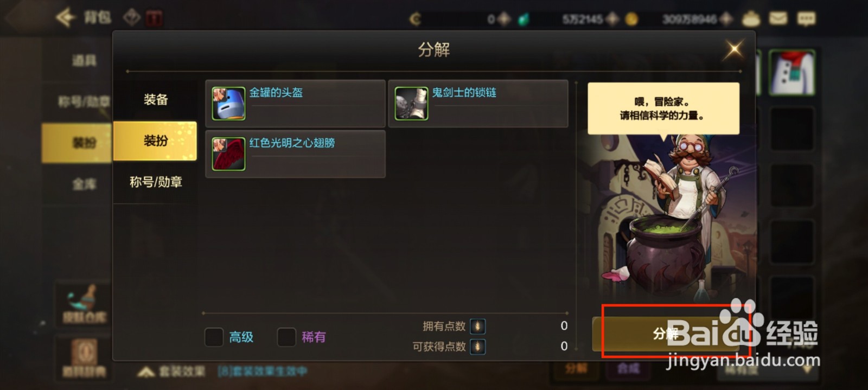Close the 分解 dialog
This screenshot has width=868, height=390.
734,50
